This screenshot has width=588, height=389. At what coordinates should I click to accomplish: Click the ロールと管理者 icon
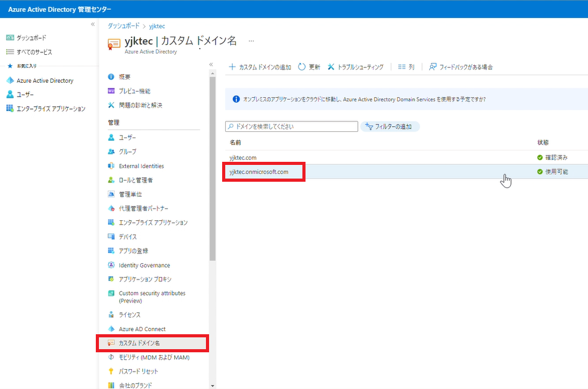click(x=111, y=180)
